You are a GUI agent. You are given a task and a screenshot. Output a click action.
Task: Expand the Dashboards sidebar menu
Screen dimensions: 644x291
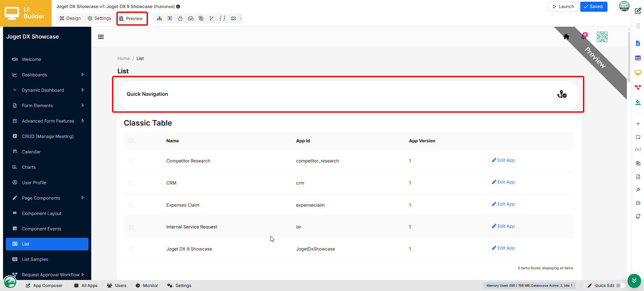47,75
